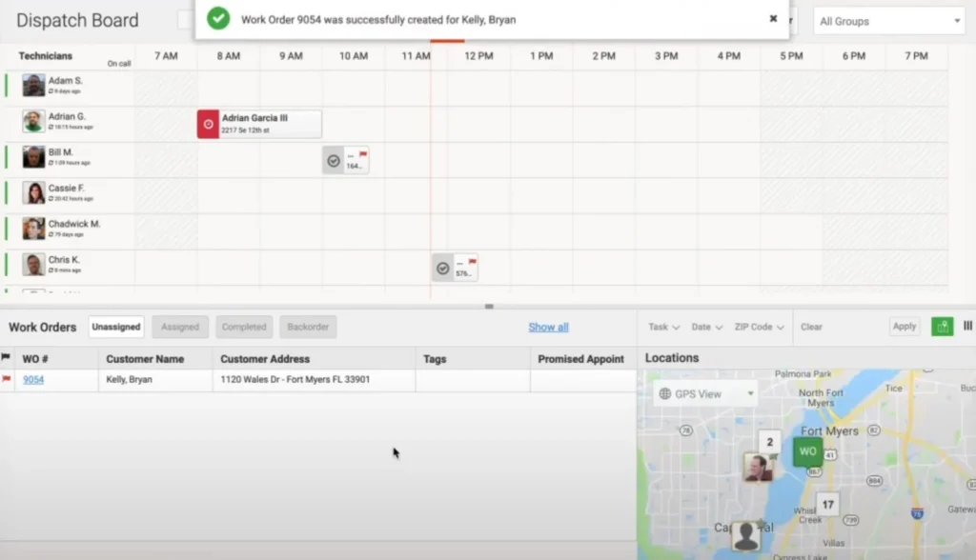Click the columns layout icon

[x=967, y=326]
